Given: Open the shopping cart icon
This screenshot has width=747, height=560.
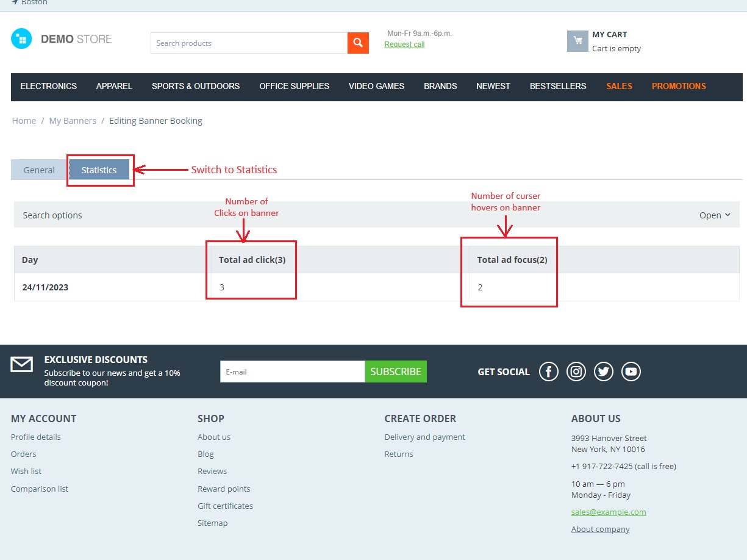Looking at the screenshot, I should [x=577, y=41].
